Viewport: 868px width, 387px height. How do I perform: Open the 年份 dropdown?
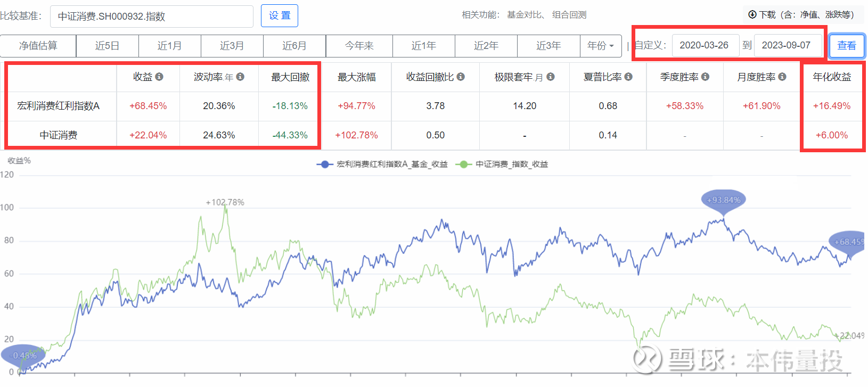click(601, 46)
